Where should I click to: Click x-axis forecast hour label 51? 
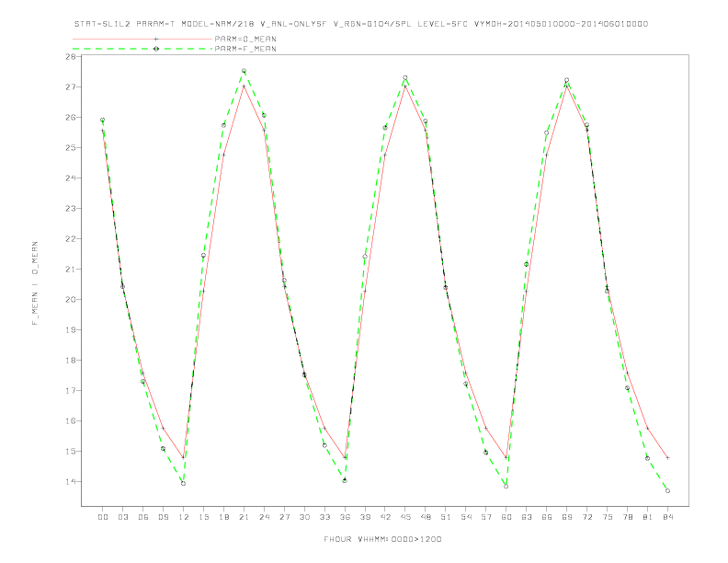[446, 517]
